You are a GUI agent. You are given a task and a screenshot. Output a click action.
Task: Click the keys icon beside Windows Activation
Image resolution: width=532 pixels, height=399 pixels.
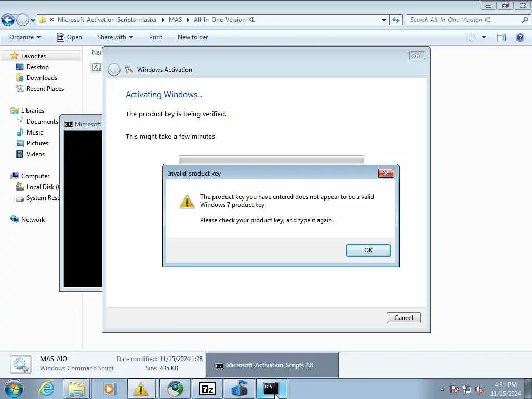pyautogui.click(x=129, y=70)
